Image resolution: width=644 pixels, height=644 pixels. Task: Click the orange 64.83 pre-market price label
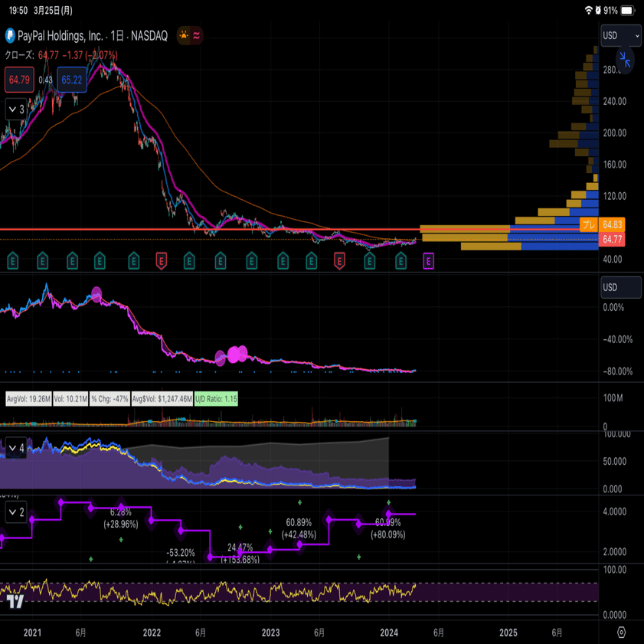pyautogui.click(x=612, y=224)
